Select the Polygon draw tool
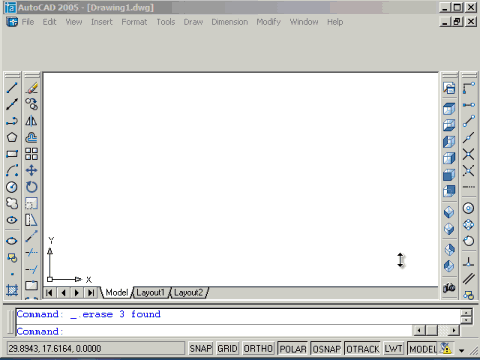 click(x=12, y=137)
